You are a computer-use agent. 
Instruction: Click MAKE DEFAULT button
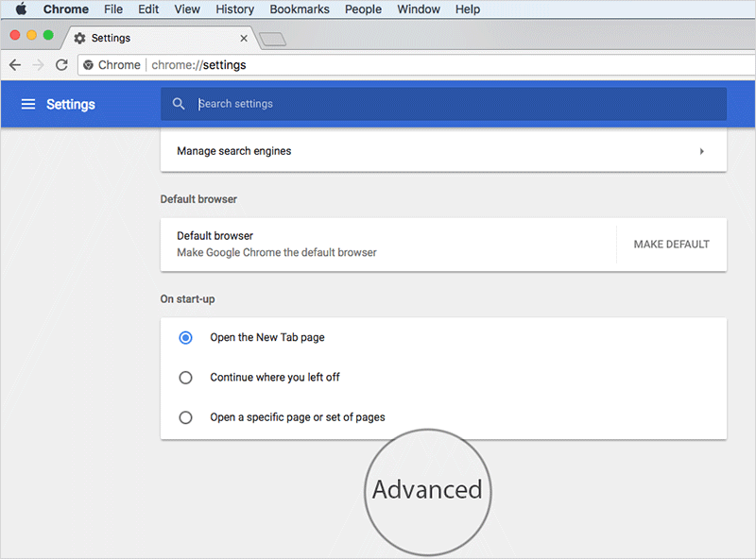click(672, 245)
